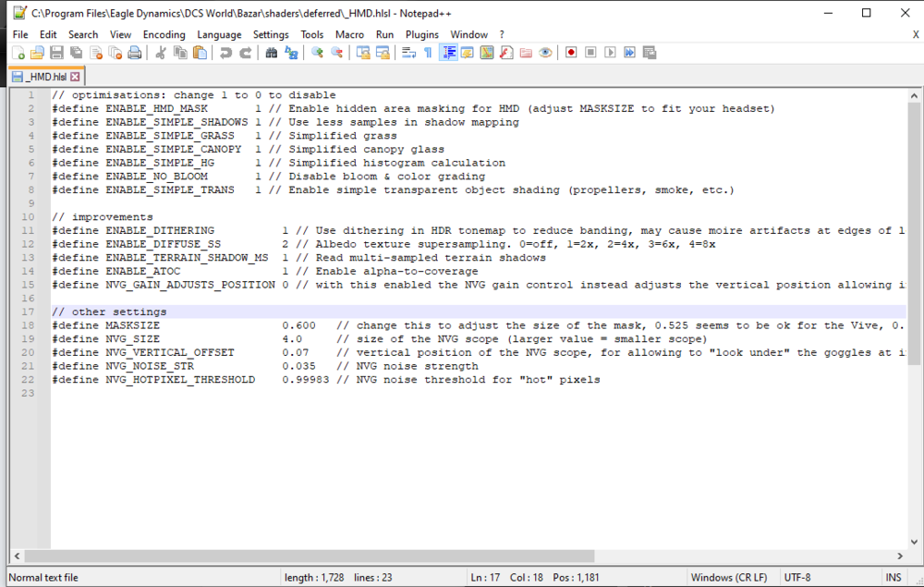Screen dimensions: 924x587
Task: Click the Zoom Out magnifier icon
Action: click(337, 53)
